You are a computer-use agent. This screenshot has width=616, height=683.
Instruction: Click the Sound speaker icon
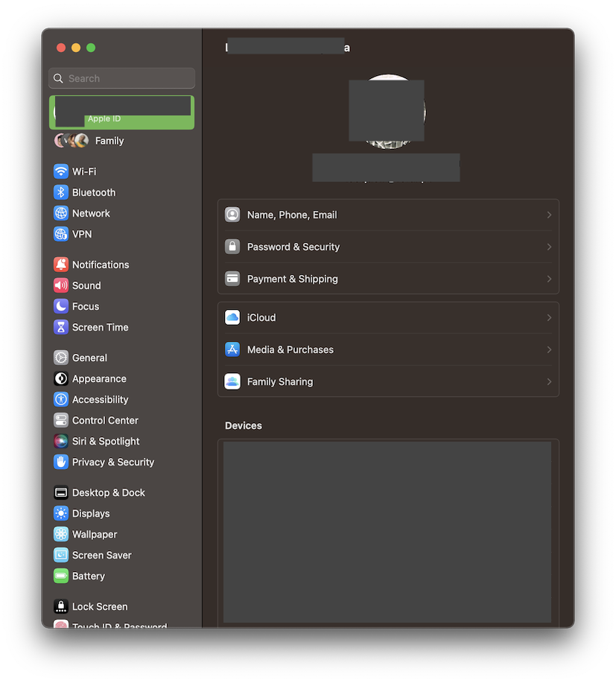coord(61,285)
